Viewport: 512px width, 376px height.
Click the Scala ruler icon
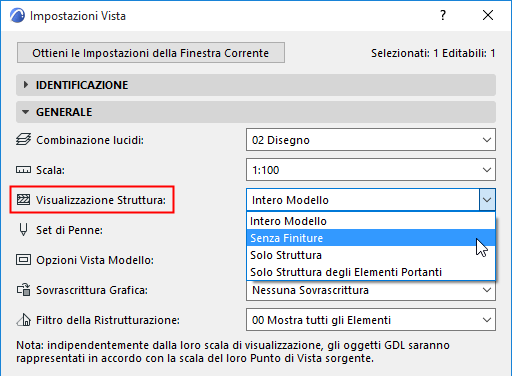coord(23,170)
